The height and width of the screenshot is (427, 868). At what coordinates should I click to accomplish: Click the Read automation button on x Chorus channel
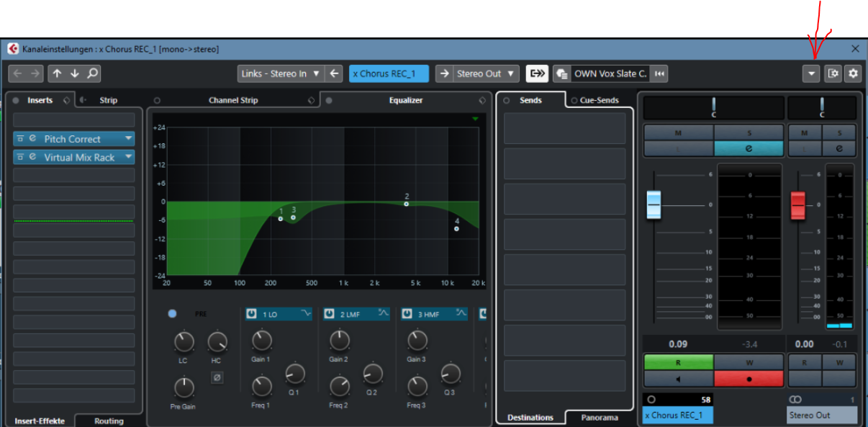[678, 362]
